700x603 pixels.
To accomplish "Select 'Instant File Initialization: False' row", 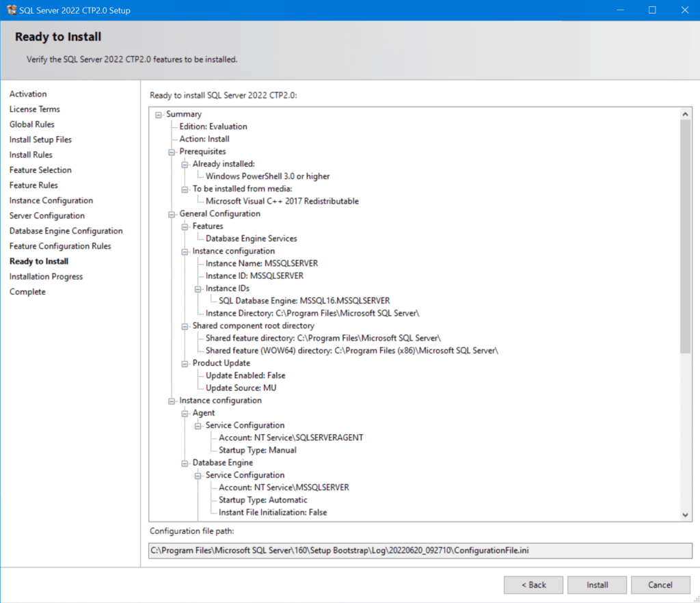I will 273,512.
